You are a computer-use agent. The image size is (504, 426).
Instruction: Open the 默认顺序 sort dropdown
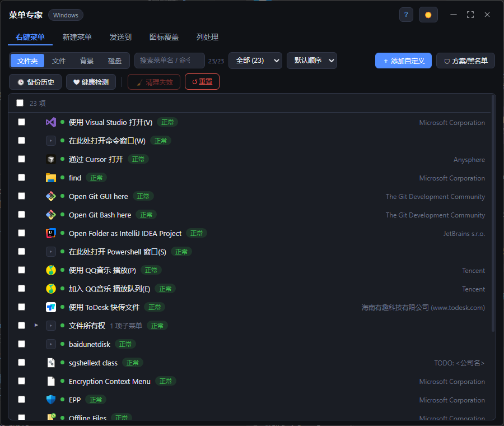312,61
